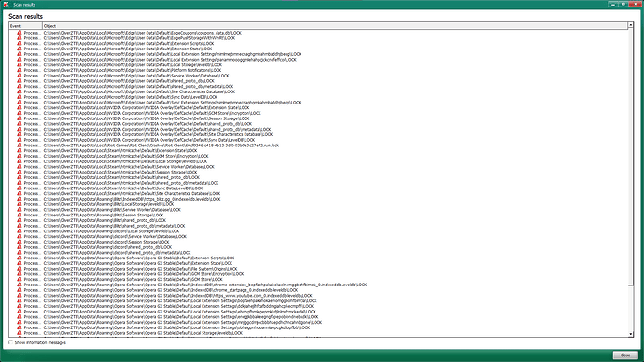This screenshot has width=644, height=362.
Task: Select discord Service Worker\Database\LOCK path
Action: (x=115, y=236)
